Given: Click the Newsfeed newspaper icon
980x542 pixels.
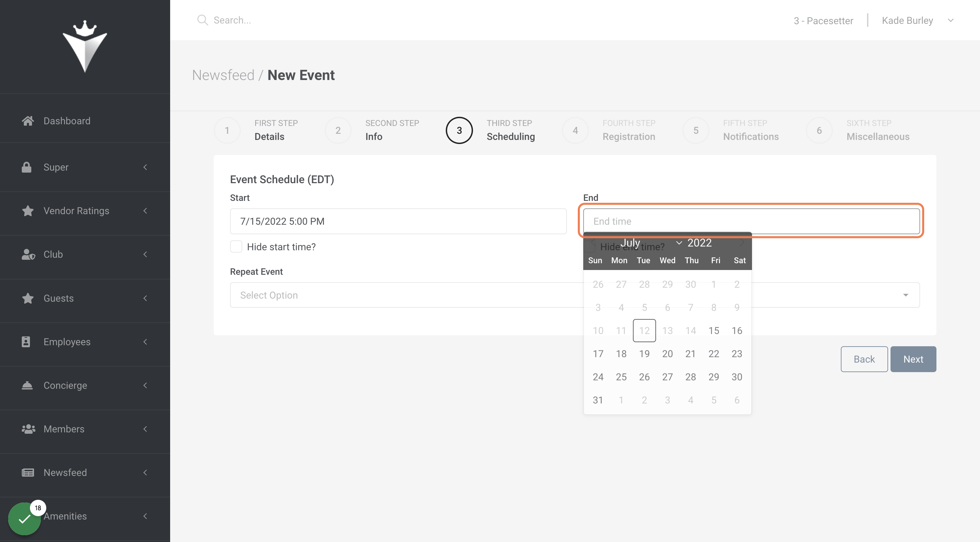Looking at the screenshot, I should coord(28,472).
